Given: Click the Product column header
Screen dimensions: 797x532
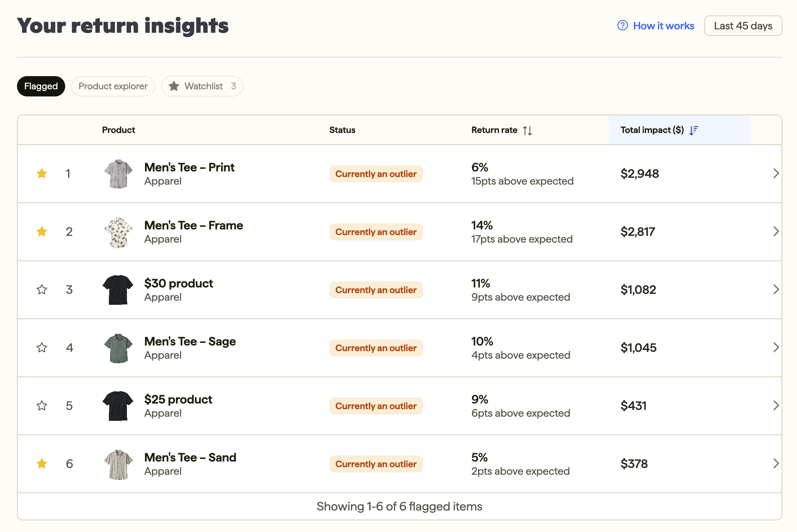Looking at the screenshot, I should point(118,130).
